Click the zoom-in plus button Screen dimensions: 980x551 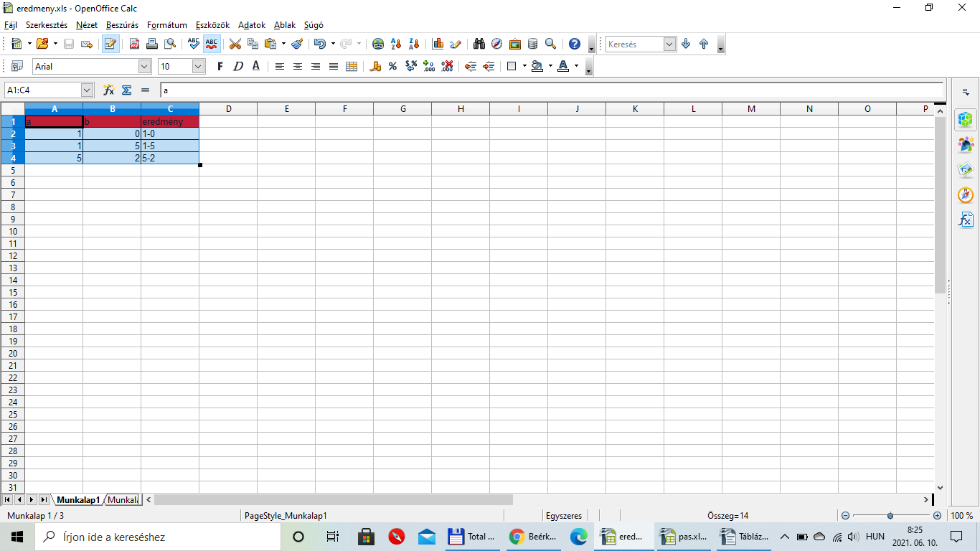click(x=937, y=516)
